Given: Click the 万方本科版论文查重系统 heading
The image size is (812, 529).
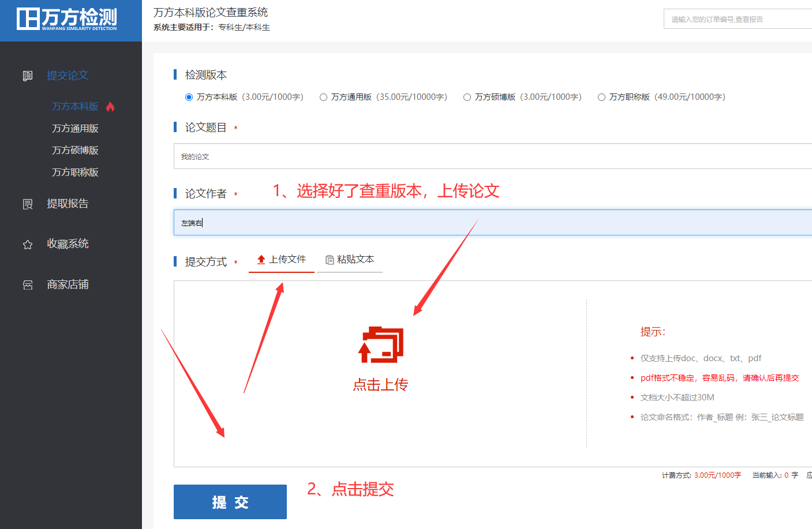Looking at the screenshot, I should pos(211,12).
